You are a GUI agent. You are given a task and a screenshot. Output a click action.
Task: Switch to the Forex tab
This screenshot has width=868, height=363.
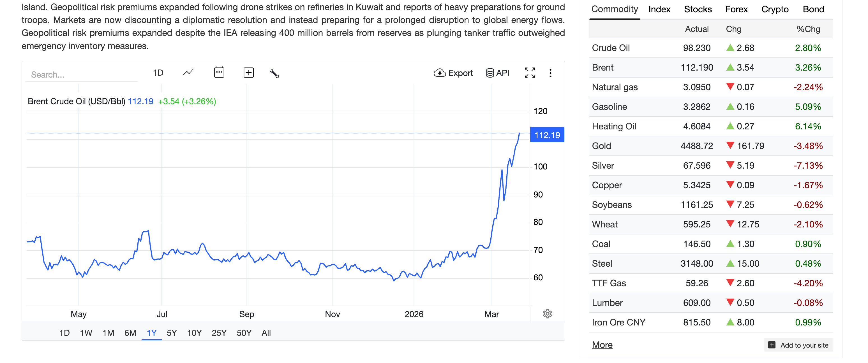pos(736,10)
